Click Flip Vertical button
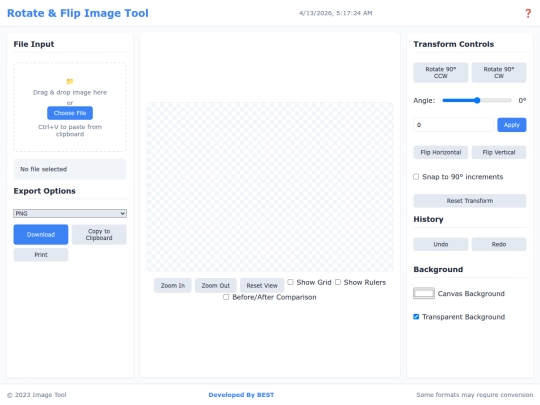The width and height of the screenshot is (540, 405). [x=499, y=152]
